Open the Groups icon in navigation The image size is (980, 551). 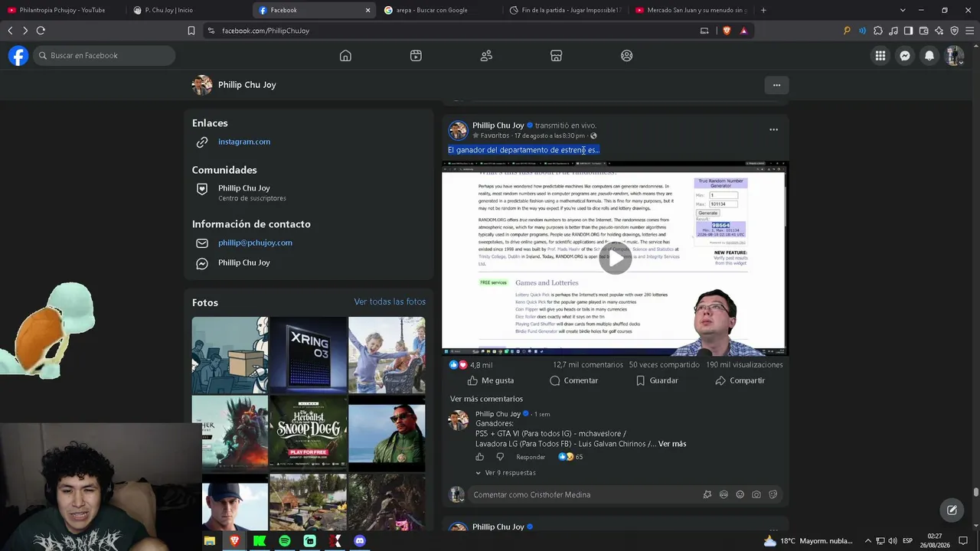coord(627,56)
